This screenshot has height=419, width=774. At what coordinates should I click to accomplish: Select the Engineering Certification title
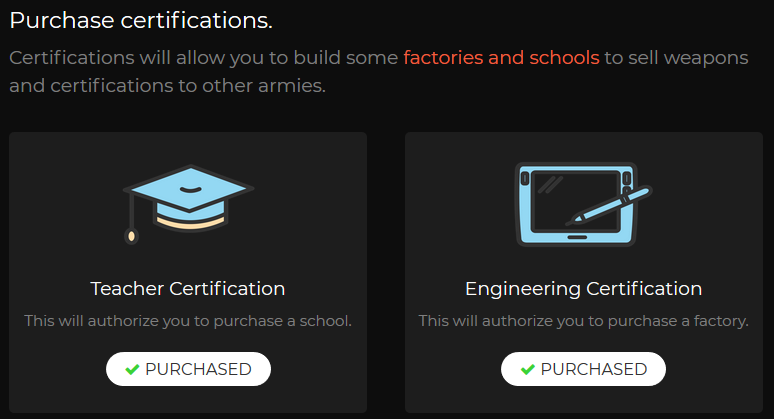(x=583, y=289)
